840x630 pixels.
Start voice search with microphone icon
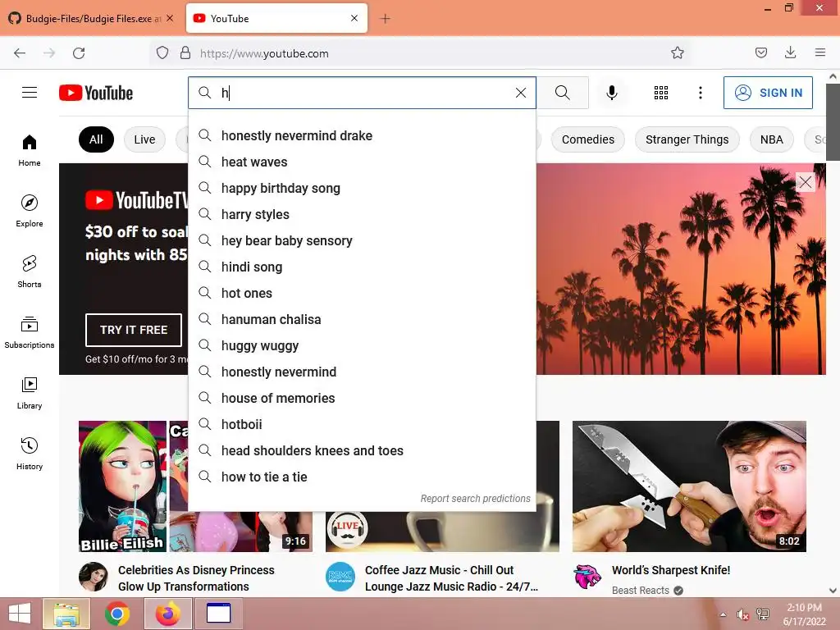612,93
